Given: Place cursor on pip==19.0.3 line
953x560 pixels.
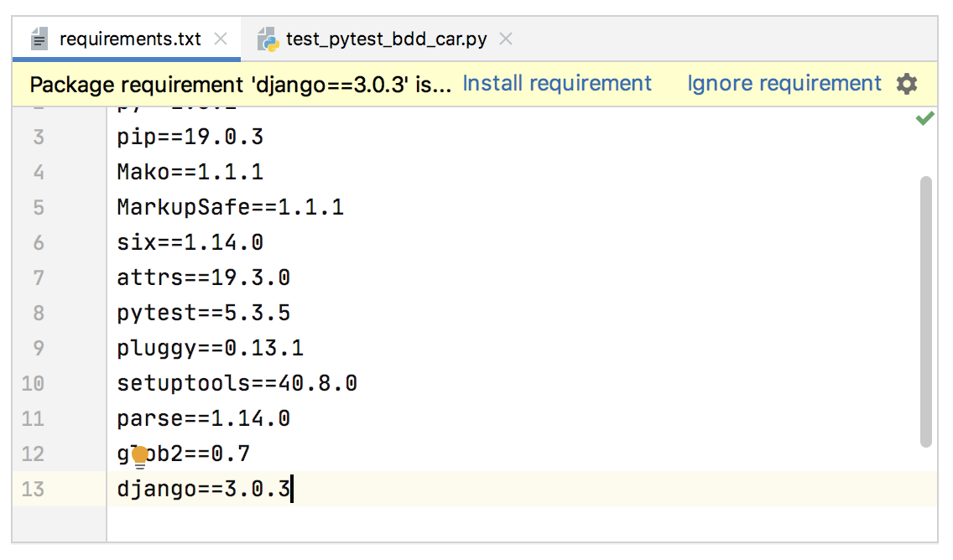Looking at the screenshot, I should (190, 137).
